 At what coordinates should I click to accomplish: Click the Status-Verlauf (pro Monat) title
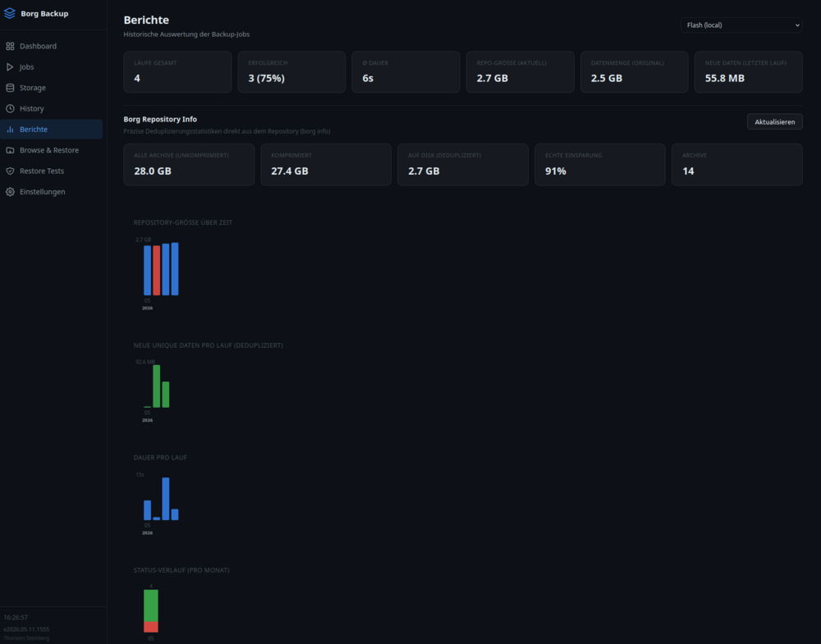tap(181, 570)
